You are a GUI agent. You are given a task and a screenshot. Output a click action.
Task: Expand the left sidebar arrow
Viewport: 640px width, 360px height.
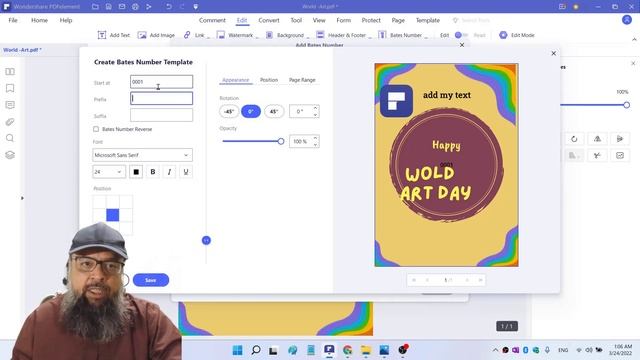[x=22, y=198]
